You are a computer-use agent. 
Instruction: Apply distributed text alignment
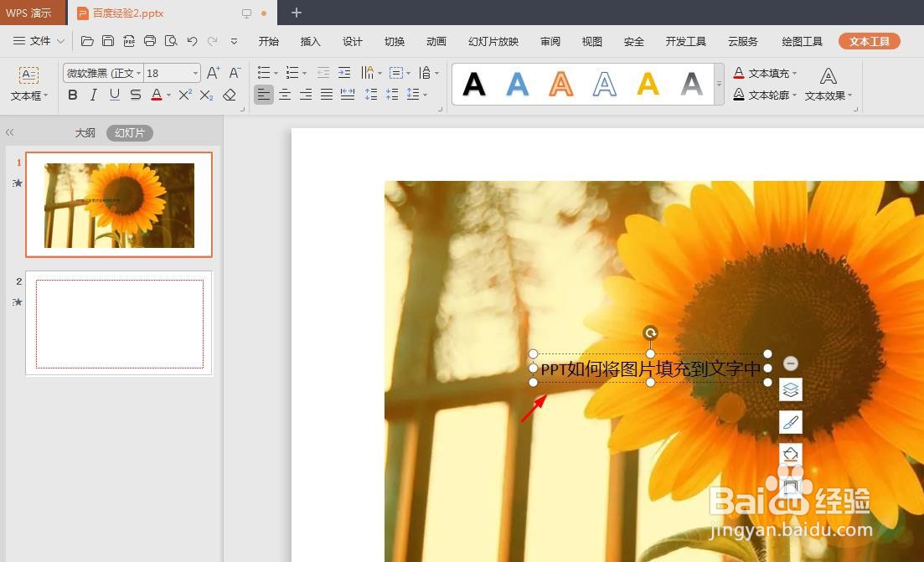pos(348,95)
